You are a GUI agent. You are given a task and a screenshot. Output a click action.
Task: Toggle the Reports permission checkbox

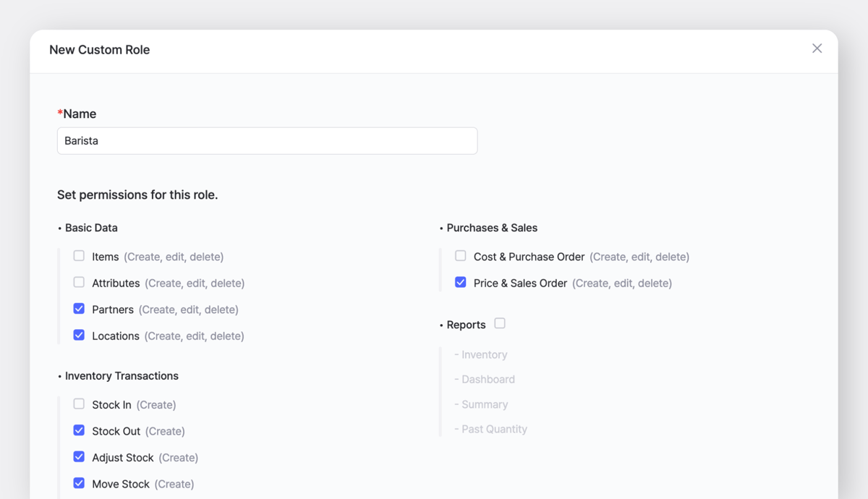(x=499, y=323)
